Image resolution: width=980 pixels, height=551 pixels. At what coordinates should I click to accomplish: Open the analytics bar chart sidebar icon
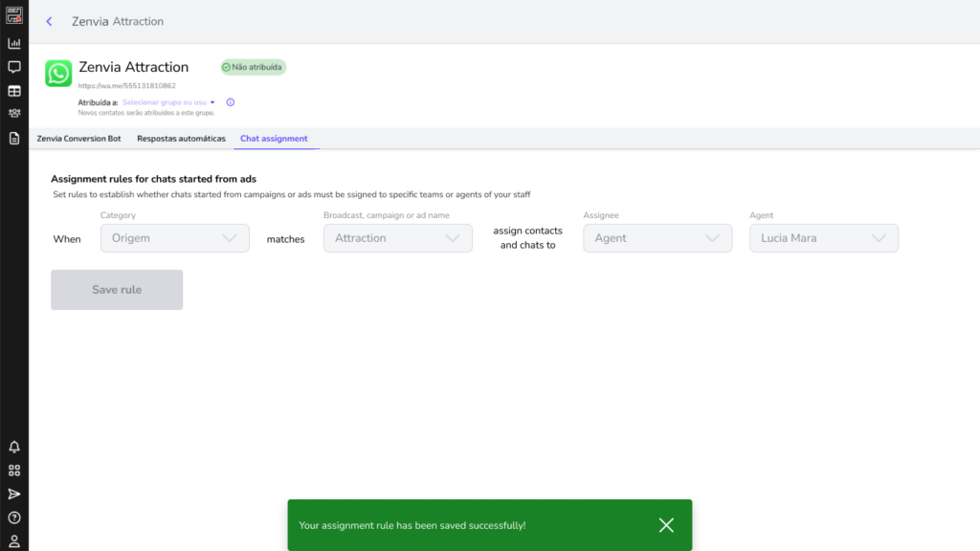click(x=14, y=43)
